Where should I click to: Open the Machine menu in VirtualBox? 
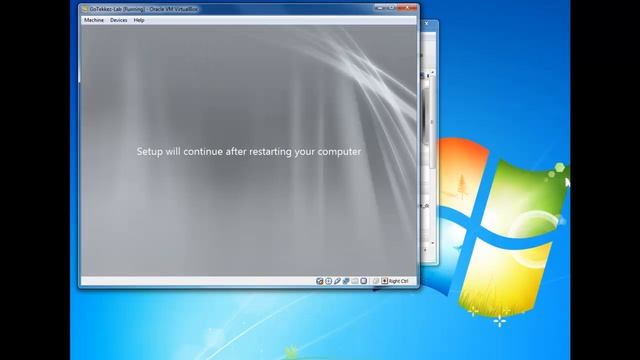(x=93, y=20)
